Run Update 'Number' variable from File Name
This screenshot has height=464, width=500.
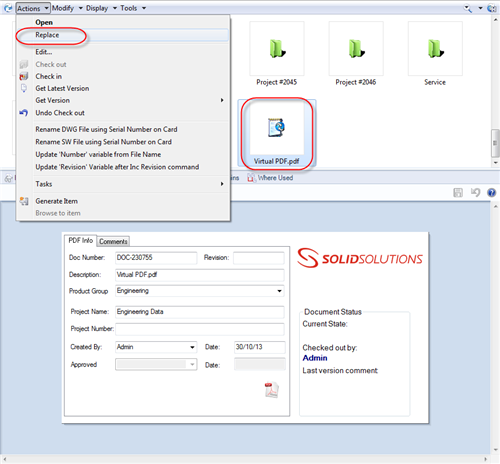tap(98, 155)
